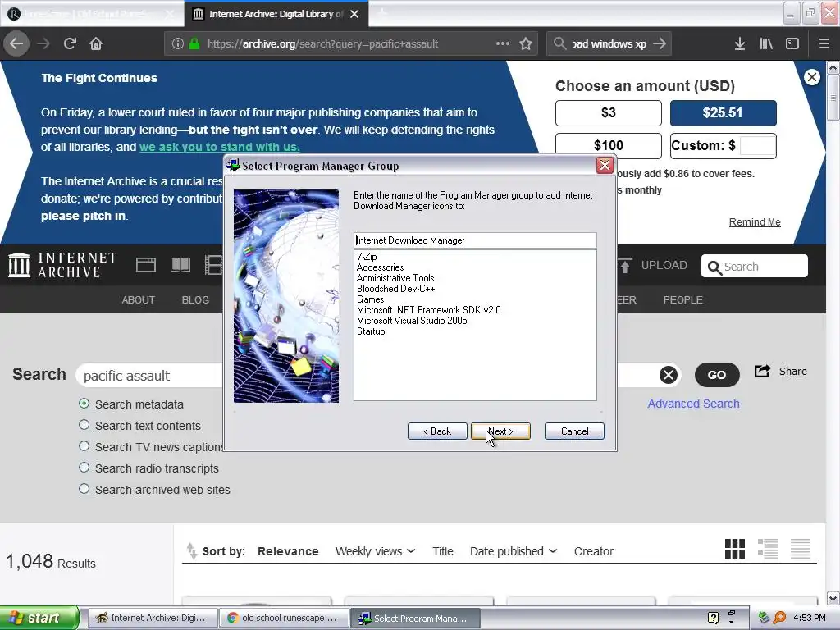This screenshot has width=840, height=630.
Task: Click the custom donation amount field
Action: [x=757, y=146]
